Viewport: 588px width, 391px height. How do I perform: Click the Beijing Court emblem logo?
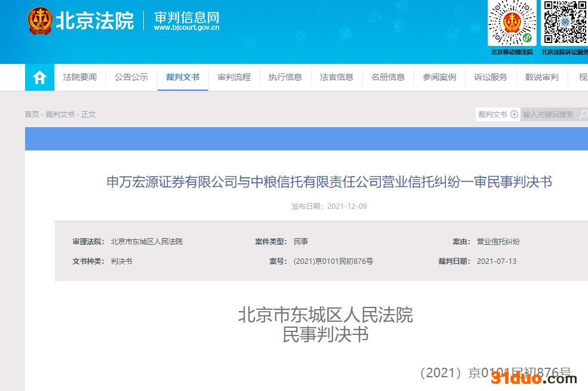coord(40,21)
